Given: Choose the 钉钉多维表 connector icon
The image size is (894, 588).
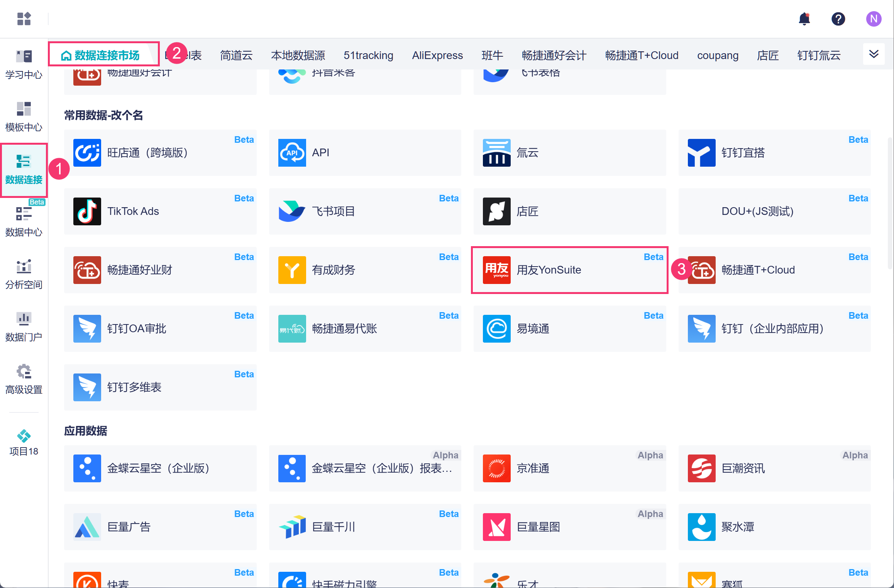Looking at the screenshot, I should (x=87, y=387).
